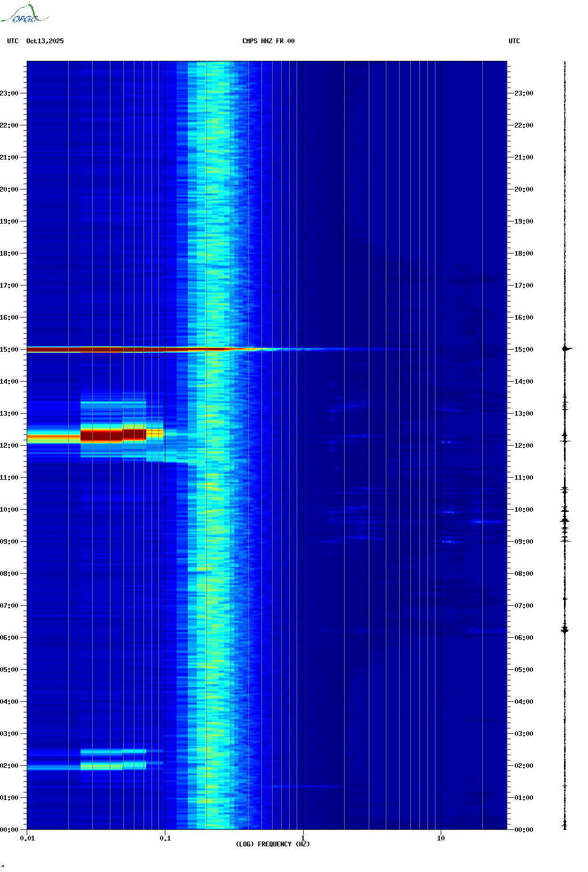The height and width of the screenshot is (872, 588).
Task: Click the 15:00 spike on the seismogram trace
Action: click(x=567, y=348)
